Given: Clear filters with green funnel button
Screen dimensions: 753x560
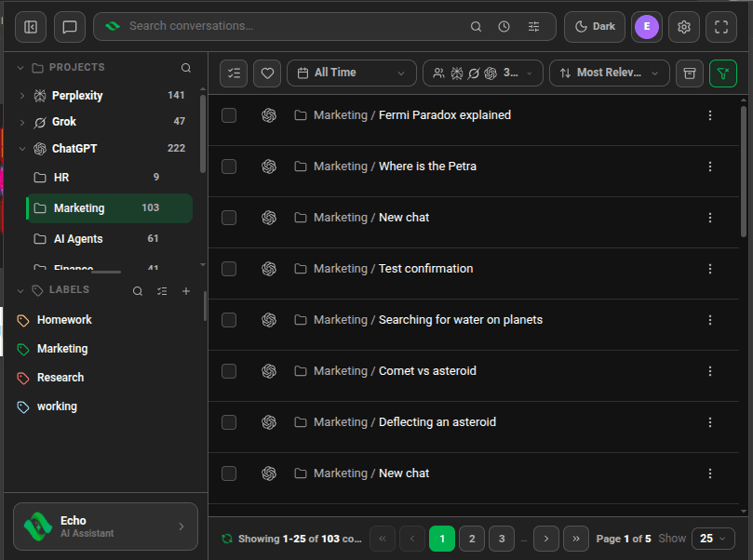Looking at the screenshot, I should click(722, 73).
